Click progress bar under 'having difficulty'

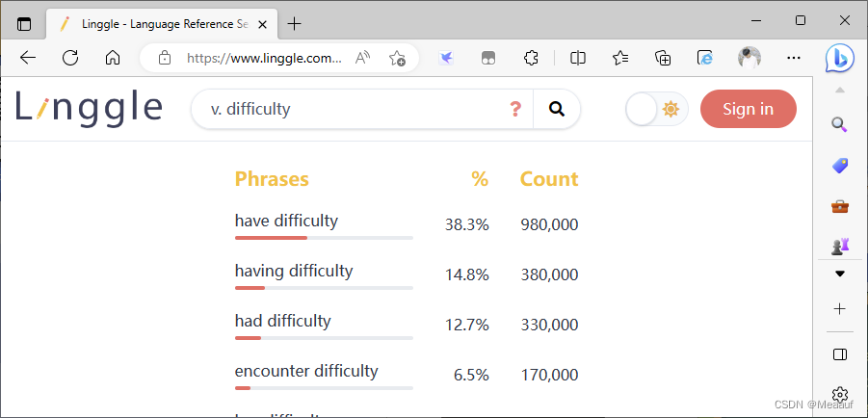click(x=324, y=288)
